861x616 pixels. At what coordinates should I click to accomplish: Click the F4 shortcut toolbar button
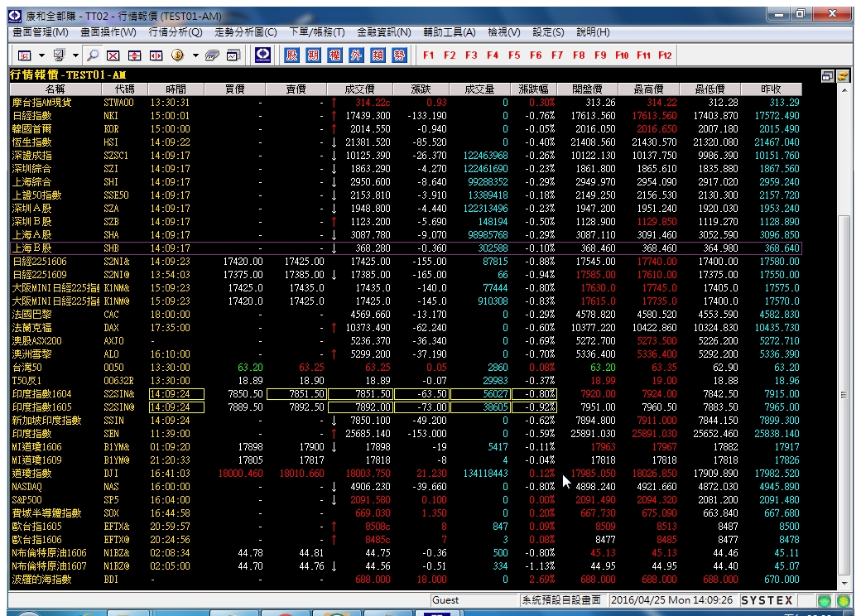point(493,55)
